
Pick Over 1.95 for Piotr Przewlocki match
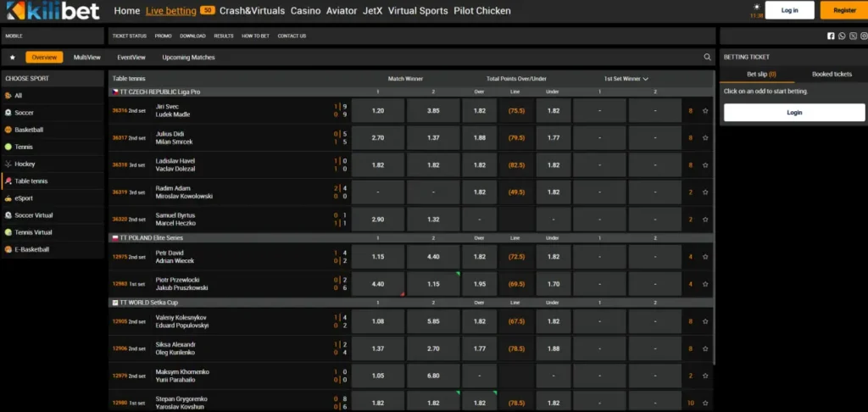480,284
